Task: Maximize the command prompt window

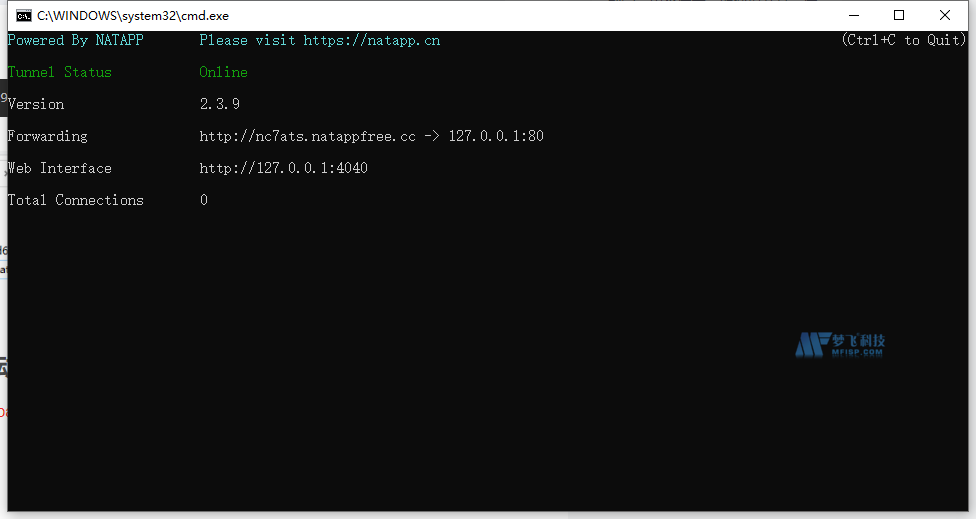Action: [899, 15]
